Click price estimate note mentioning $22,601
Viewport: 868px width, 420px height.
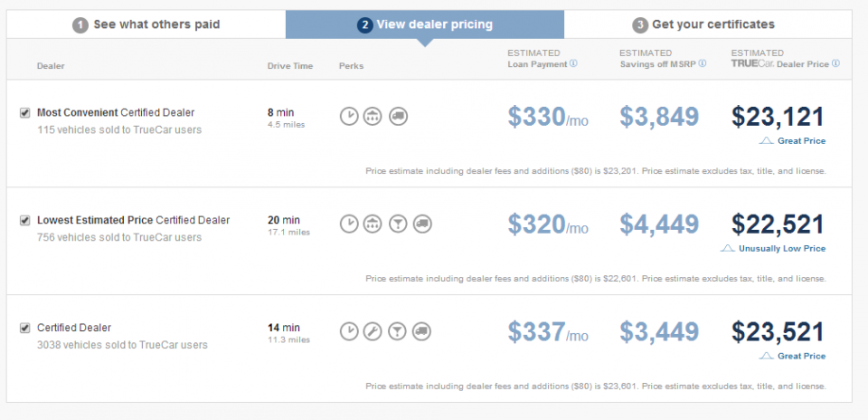point(596,279)
